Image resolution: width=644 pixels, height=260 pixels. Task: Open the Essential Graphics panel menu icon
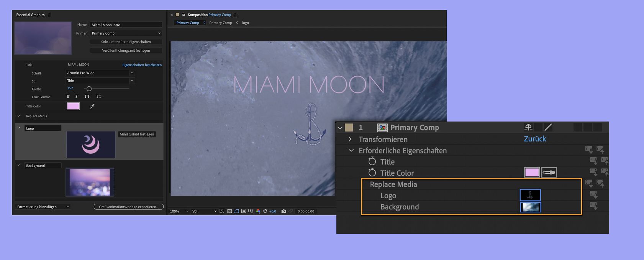coord(49,15)
